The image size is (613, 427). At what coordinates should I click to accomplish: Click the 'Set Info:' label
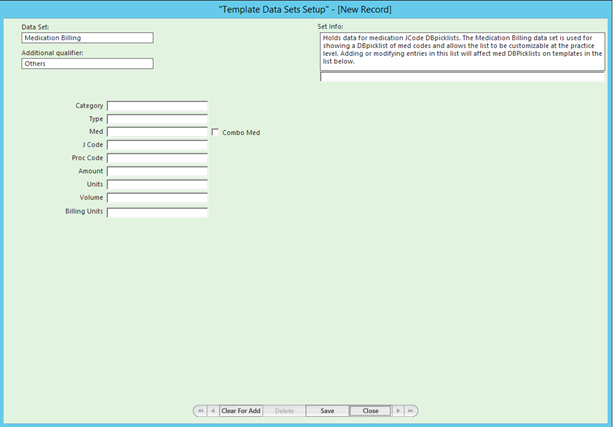[x=330, y=27]
